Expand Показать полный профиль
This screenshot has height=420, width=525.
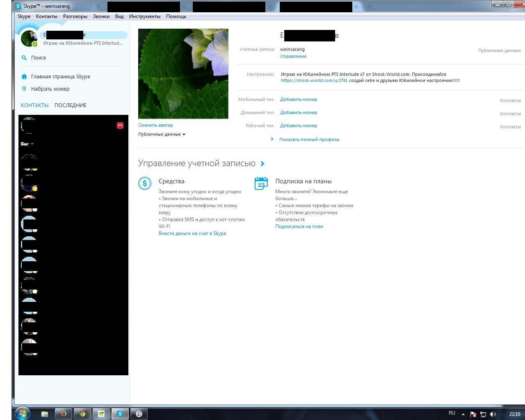point(309,139)
